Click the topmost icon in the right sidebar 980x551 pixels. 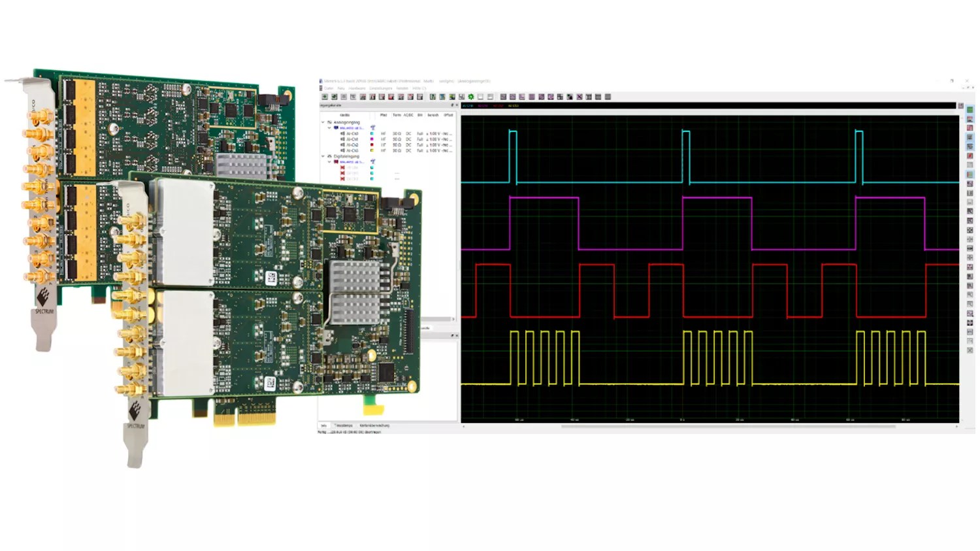[970, 109]
